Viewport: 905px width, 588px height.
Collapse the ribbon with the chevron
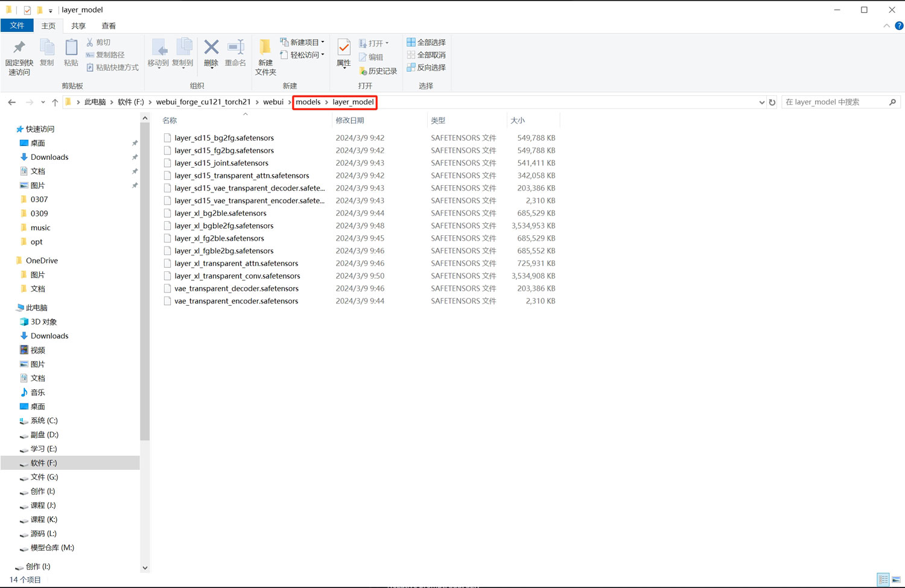(886, 26)
